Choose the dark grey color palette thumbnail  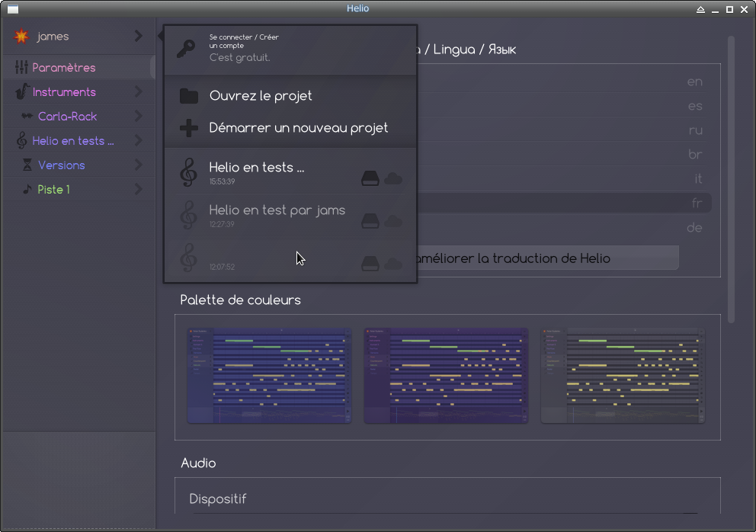click(x=623, y=376)
